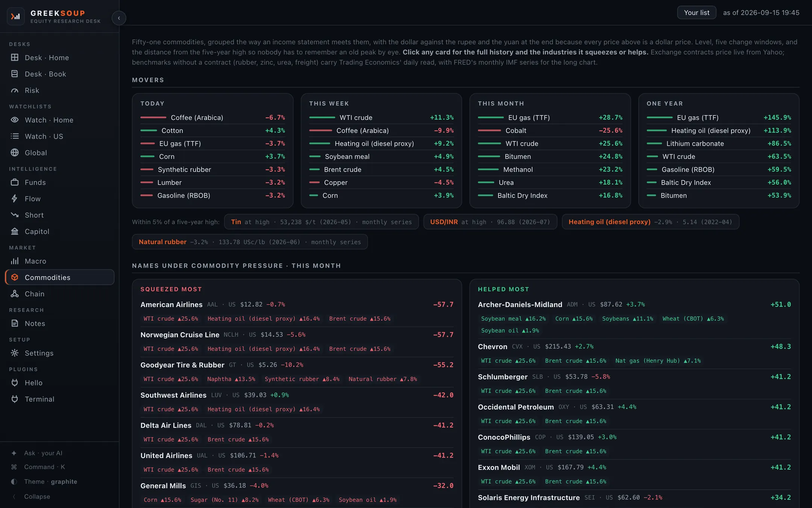Open the Flow lightning icon
Screen dimensions: 812x508
[15, 199]
